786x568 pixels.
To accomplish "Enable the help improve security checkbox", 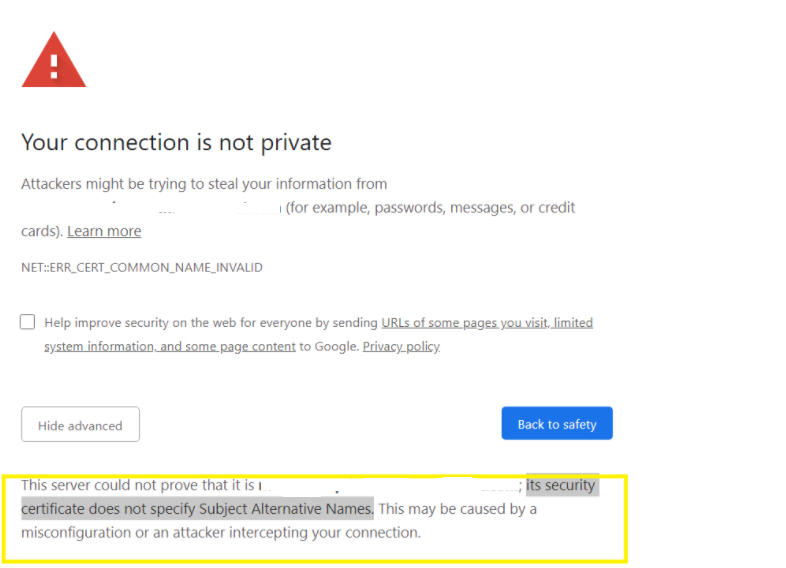I will (28, 322).
